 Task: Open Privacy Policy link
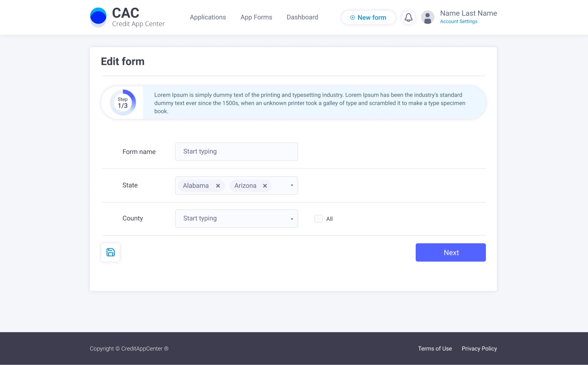[479, 349]
